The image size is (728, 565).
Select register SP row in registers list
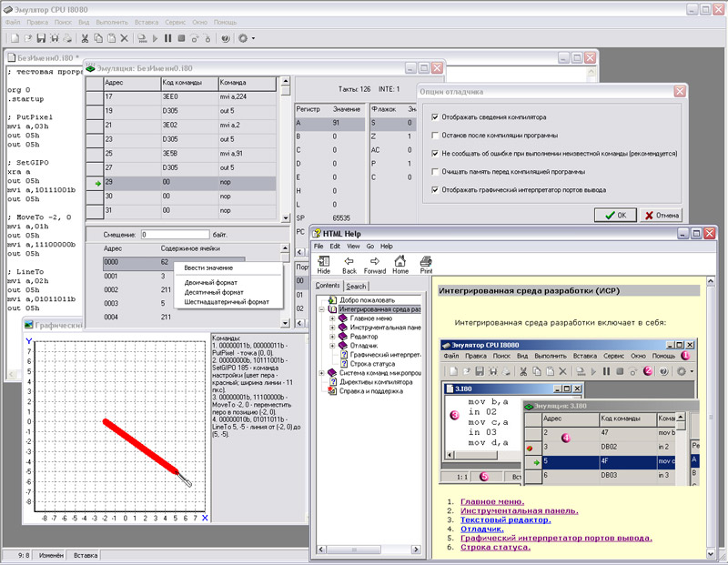coord(330,217)
